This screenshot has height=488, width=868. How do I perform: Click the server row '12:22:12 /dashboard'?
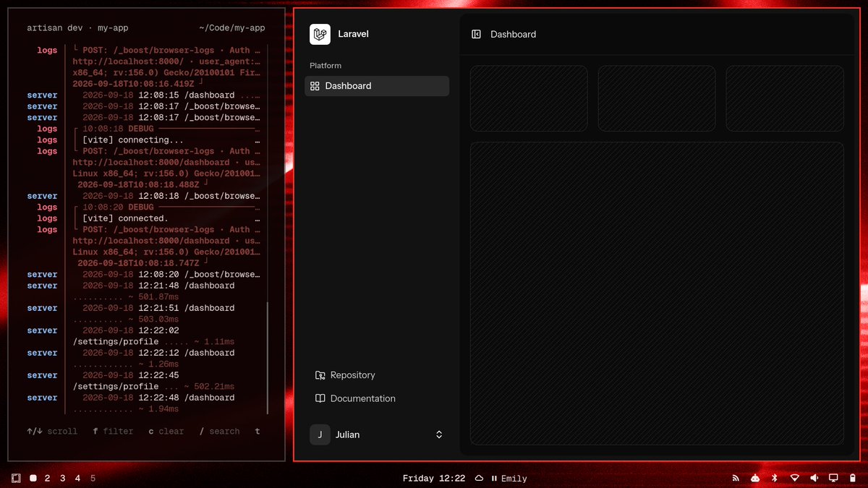point(158,353)
